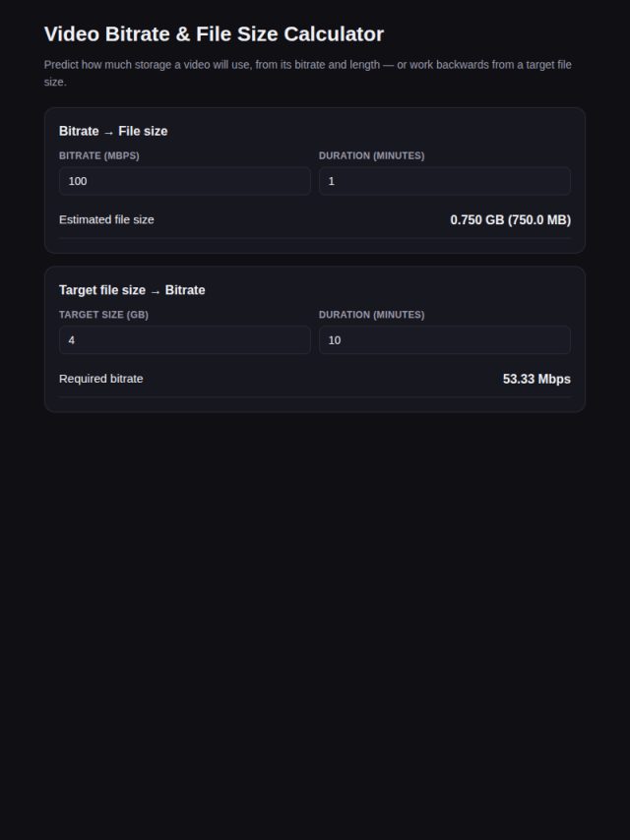Click the Estimated file size label

point(106,219)
